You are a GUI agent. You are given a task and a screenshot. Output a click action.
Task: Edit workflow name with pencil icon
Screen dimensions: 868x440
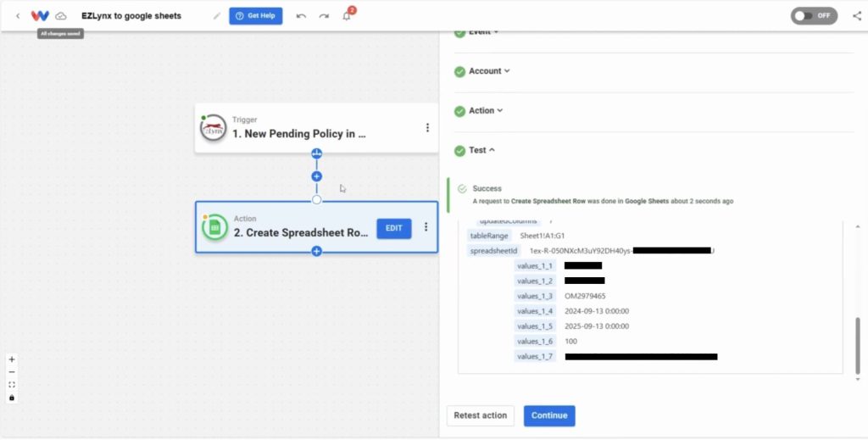coord(216,16)
